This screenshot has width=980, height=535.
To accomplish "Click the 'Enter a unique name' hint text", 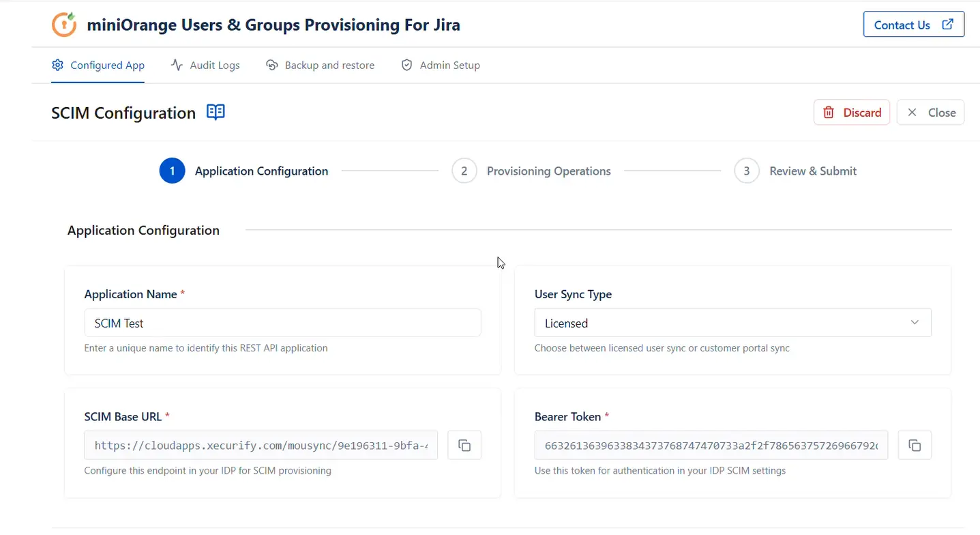I will coord(206,348).
